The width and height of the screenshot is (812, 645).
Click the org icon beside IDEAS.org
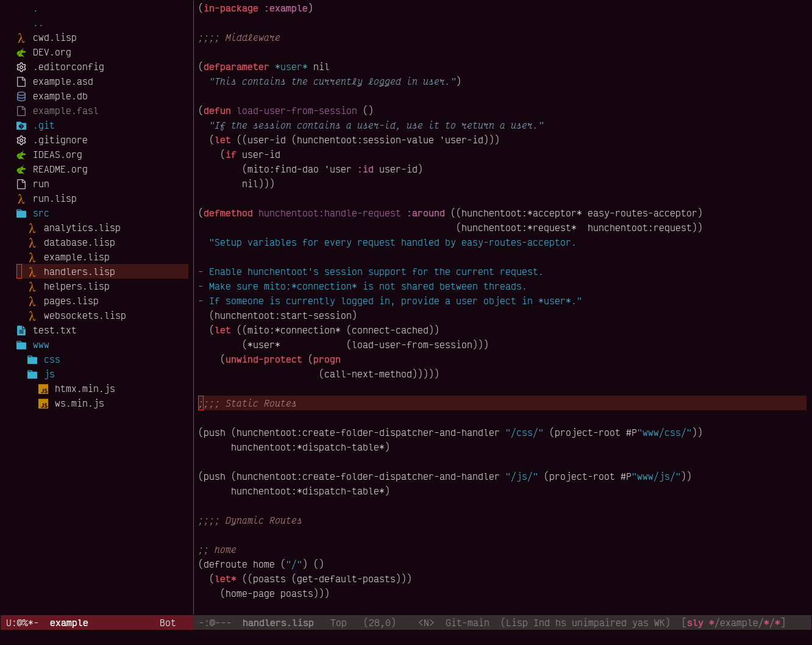click(x=21, y=155)
